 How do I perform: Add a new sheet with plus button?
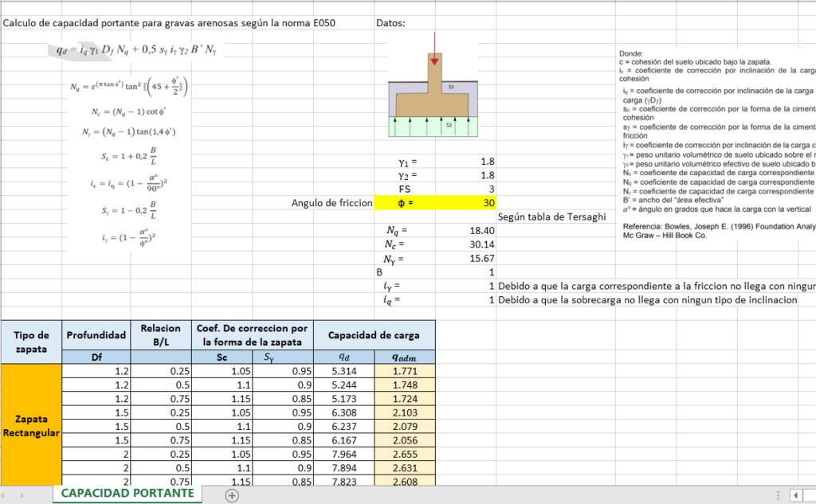coord(232,494)
